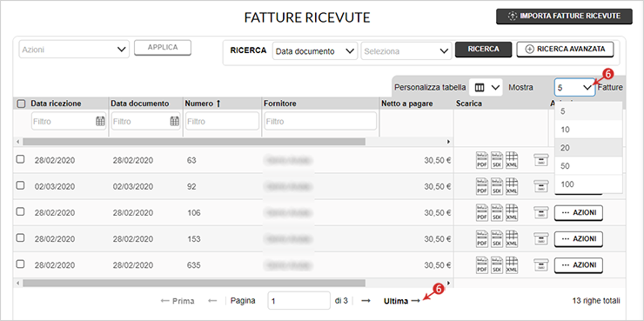This screenshot has width=644, height=321.
Task: Go to next page arrow
Action: (366, 301)
